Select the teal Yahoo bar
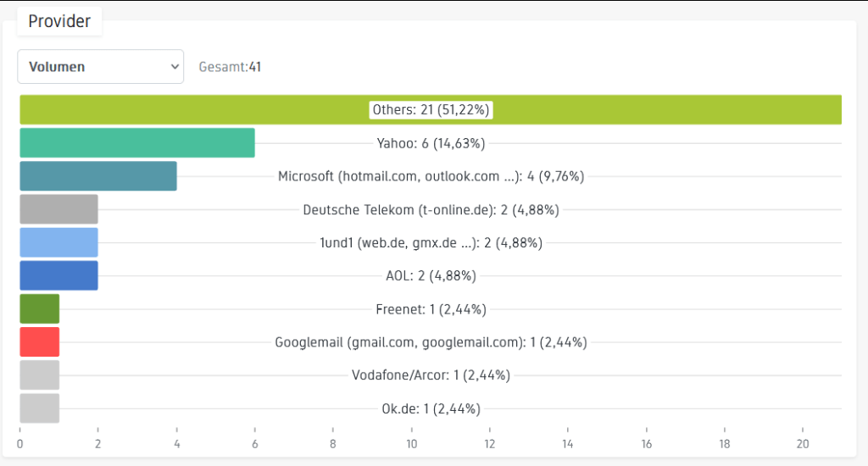Screen dimensions: 868x466 point(136,143)
